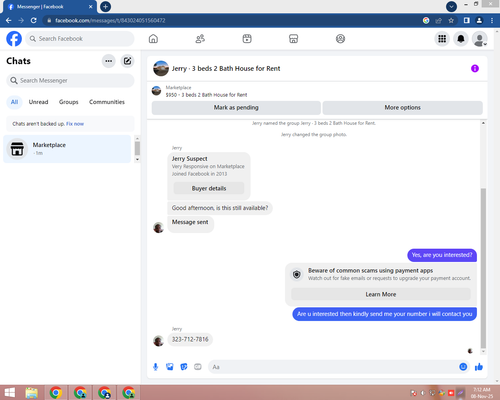Open the emoji picker in message box

[463, 367]
